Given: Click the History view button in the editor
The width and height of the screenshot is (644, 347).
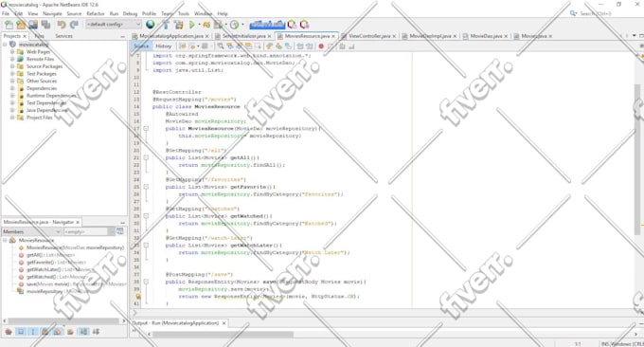Looking at the screenshot, I should tap(164, 46).
